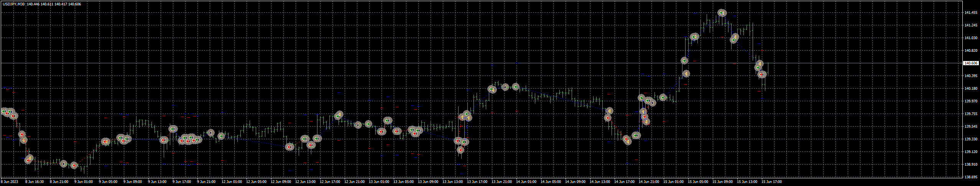Click the '15 Jun 13:00' time axis label

click(x=747, y=182)
